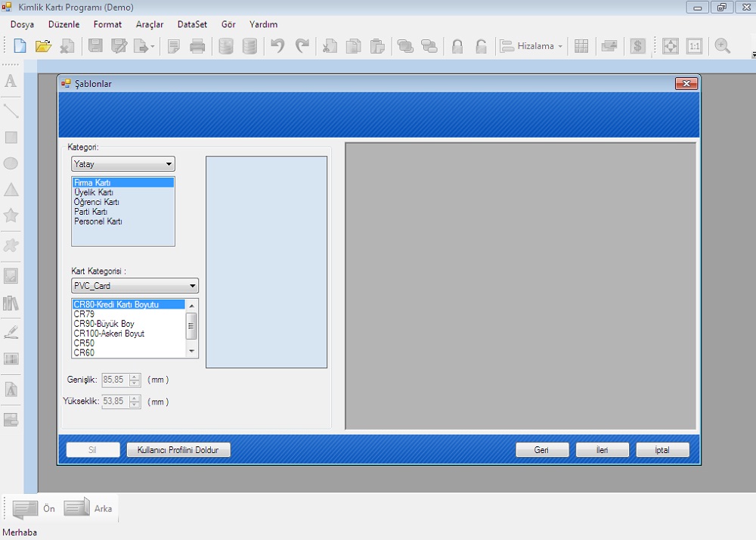Click the Save disk icon in toolbar
Screen dimensions: 756x540
95,46
